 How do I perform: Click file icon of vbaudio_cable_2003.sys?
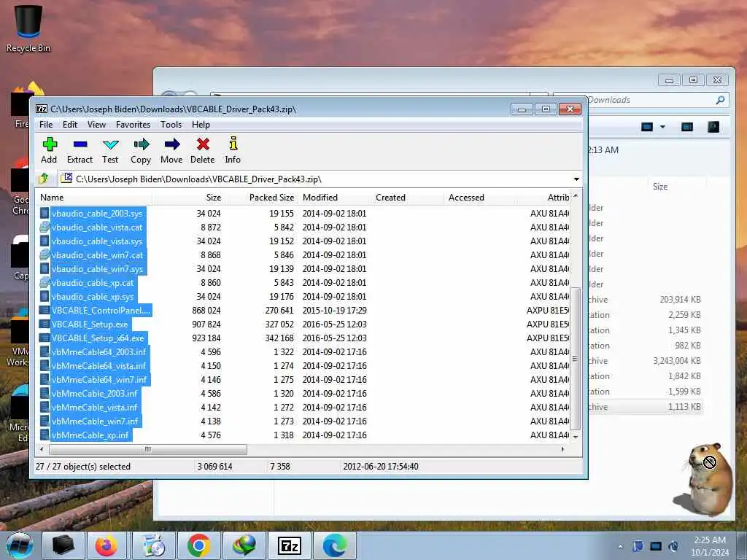pos(44,214)
